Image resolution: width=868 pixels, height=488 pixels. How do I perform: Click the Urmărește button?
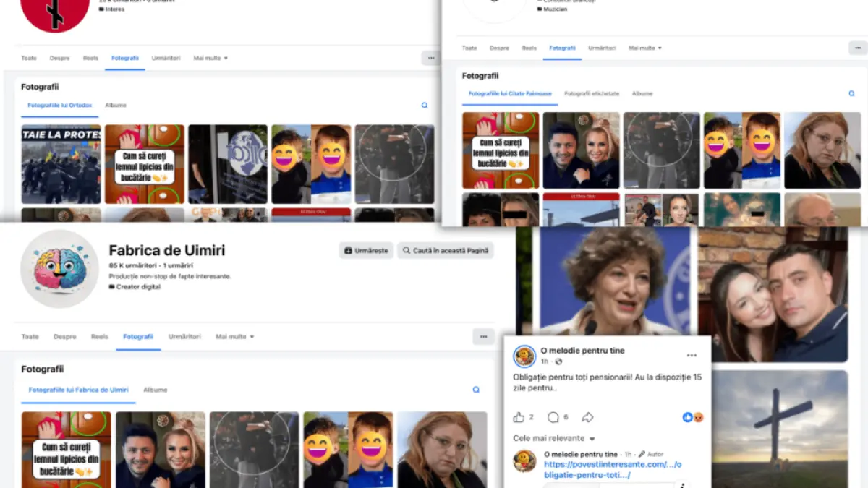click(366, 251)
